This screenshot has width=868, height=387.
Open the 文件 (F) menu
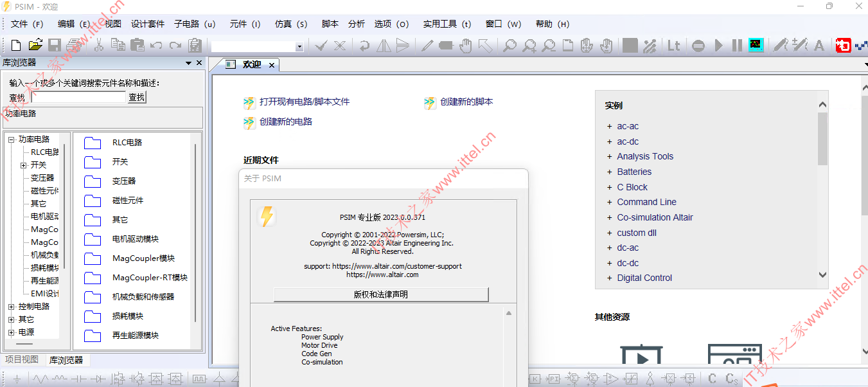[x=27, y=24]
